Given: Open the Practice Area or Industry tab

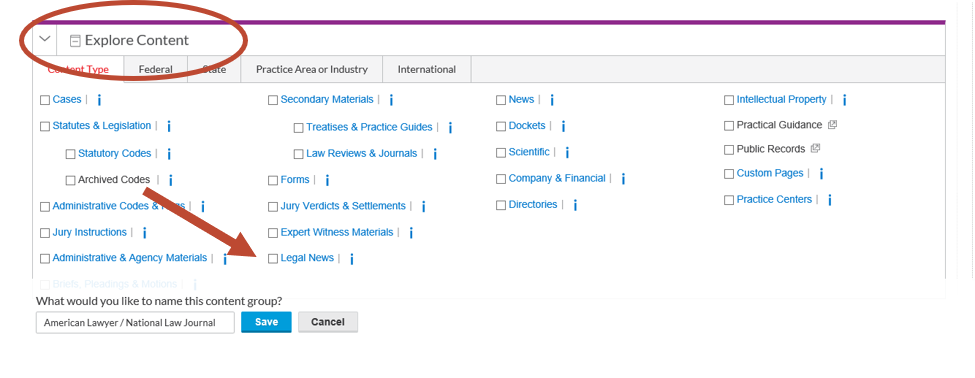Looking at the screenshot, I should click(x=312, y=70).
